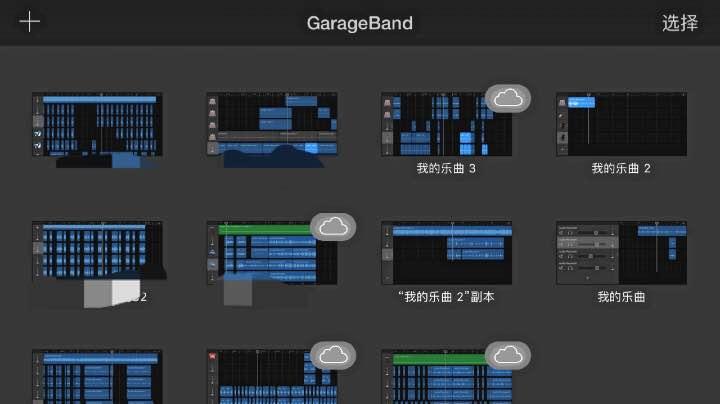This screenshot has width=720, height=404.
Task: Click the iCloud icon on second-row green-track song
Action: click(333, 227)
